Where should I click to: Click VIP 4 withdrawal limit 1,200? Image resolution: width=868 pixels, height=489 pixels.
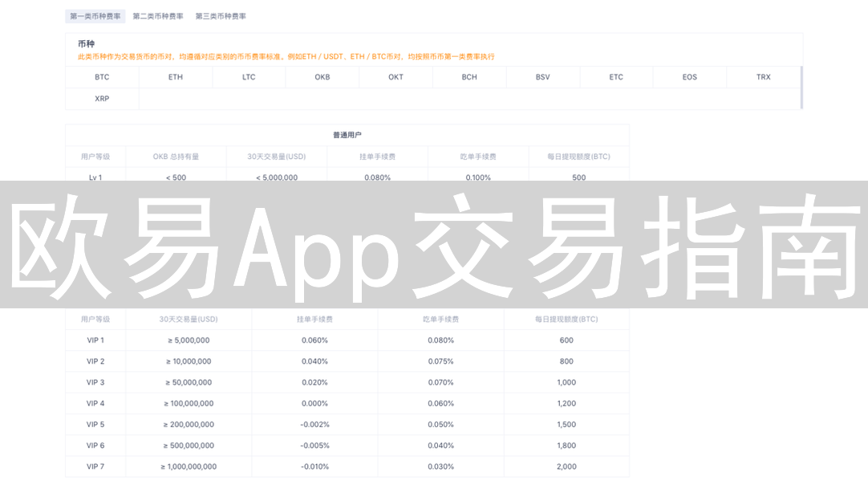(566, 404)
